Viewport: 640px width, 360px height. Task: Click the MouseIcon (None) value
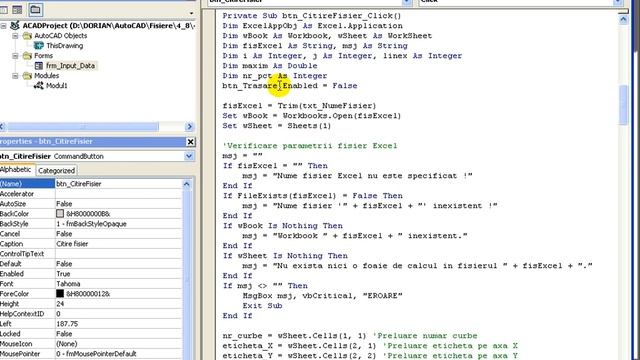click(67, 344)
